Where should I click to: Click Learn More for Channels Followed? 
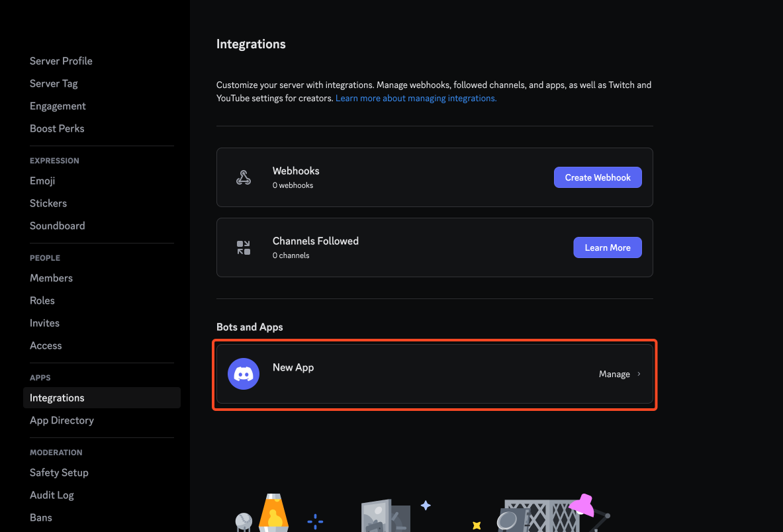point(607,247)
